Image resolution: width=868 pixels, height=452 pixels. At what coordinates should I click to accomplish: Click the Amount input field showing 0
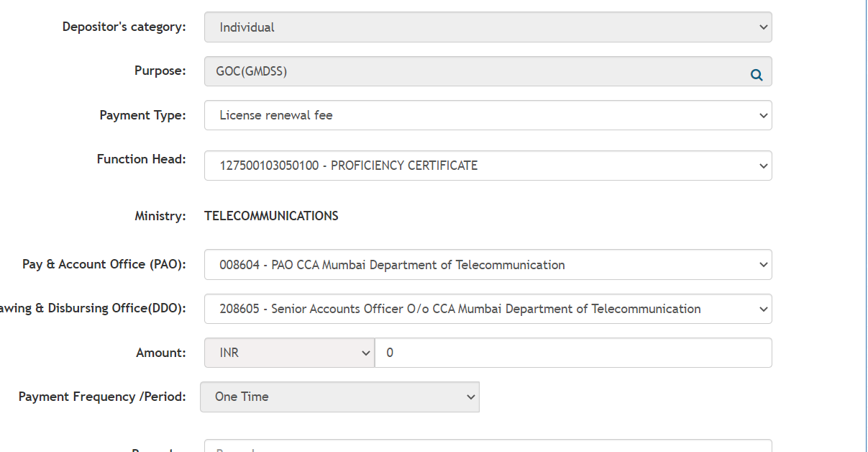point(572,353)
